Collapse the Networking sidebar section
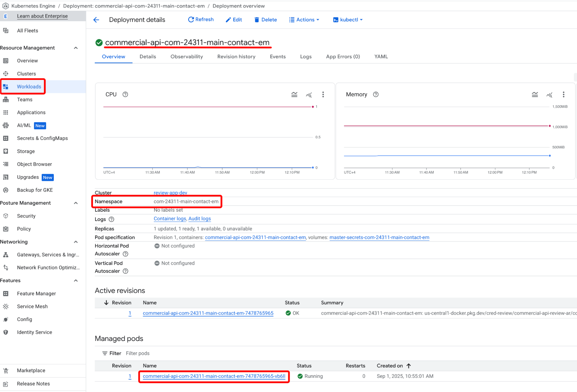577x392 pixels. pyautogui.click(x=76, y=242)
